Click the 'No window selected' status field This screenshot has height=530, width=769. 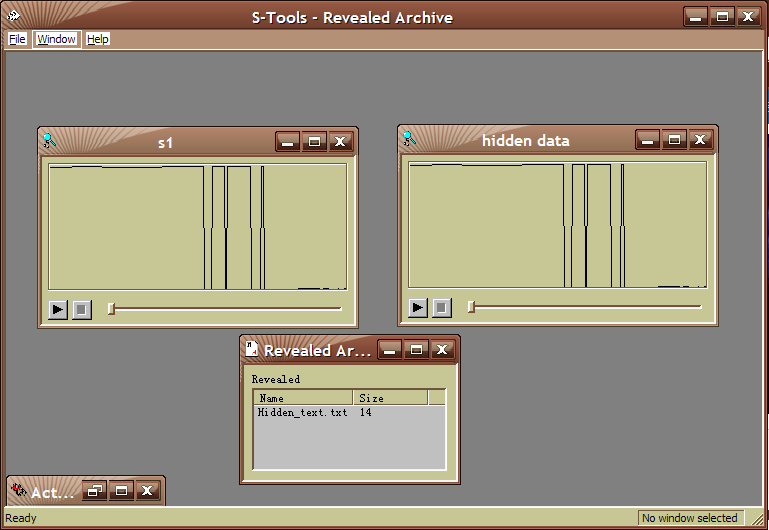pos(690,518)
